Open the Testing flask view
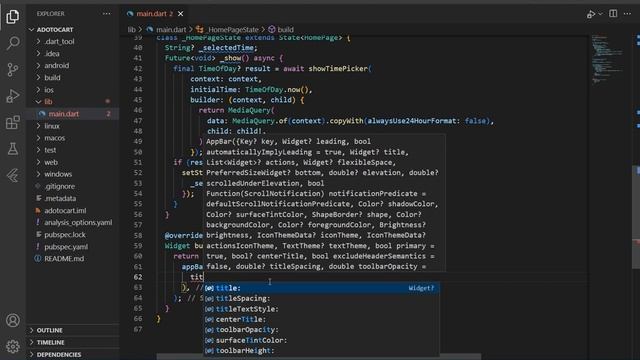640x360 pixels. [x=13, y=149]
